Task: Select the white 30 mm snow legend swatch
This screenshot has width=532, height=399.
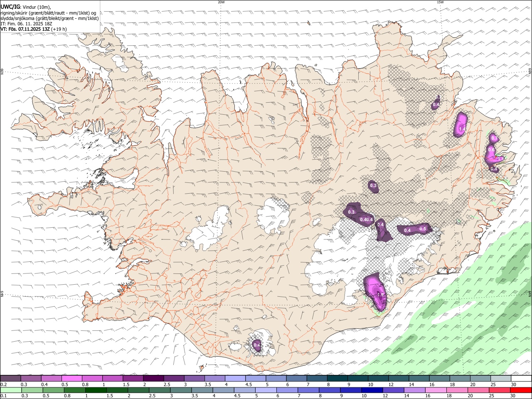Action: click(522, 379)
